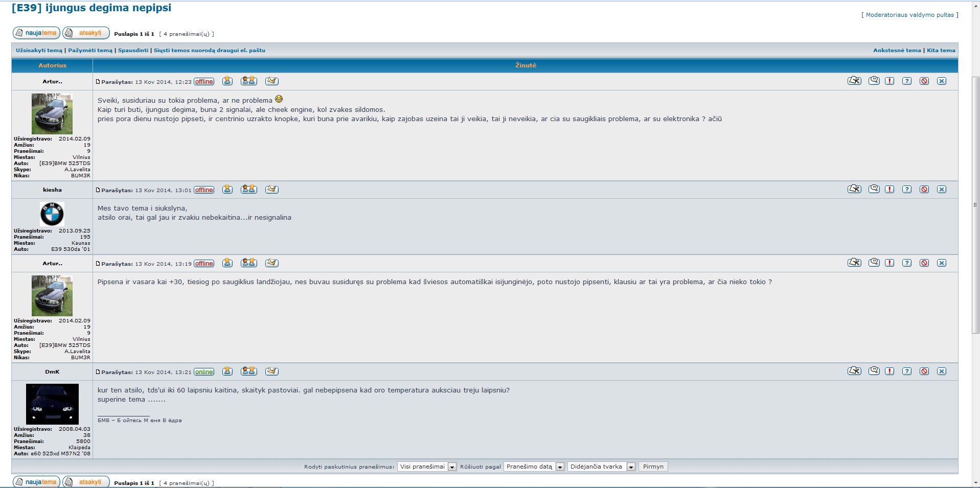Expand the 'Pranešimo datą' sort dropdown
Screen dimensions: 980x488
pyautogui.click(x=534, y=467)
